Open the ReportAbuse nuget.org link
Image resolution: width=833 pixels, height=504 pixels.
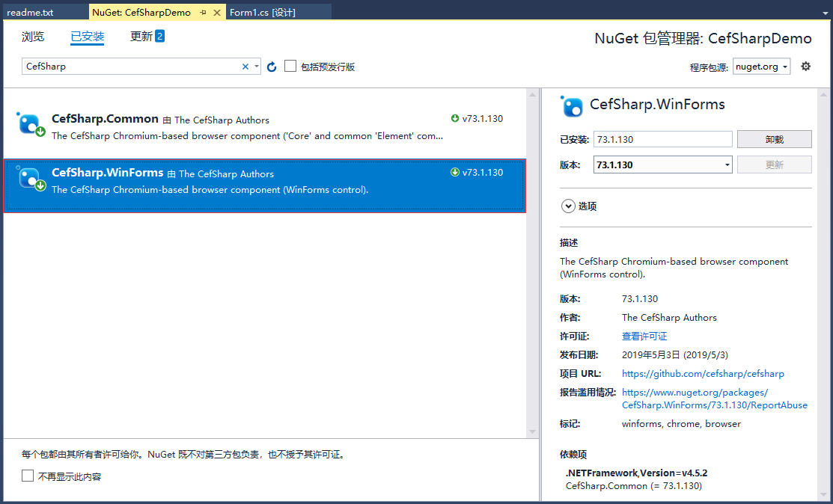click(x=715, y=399)
